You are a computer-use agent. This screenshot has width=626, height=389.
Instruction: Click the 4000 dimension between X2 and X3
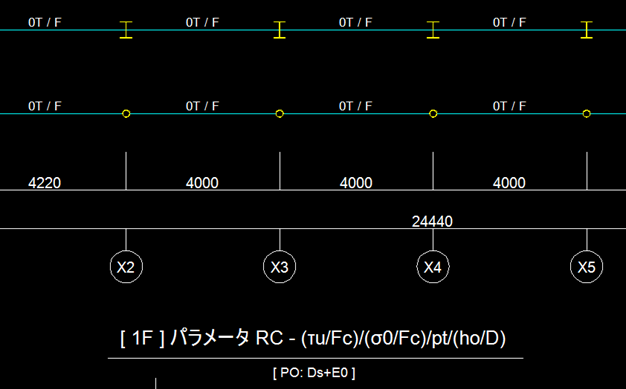[202, 183]
